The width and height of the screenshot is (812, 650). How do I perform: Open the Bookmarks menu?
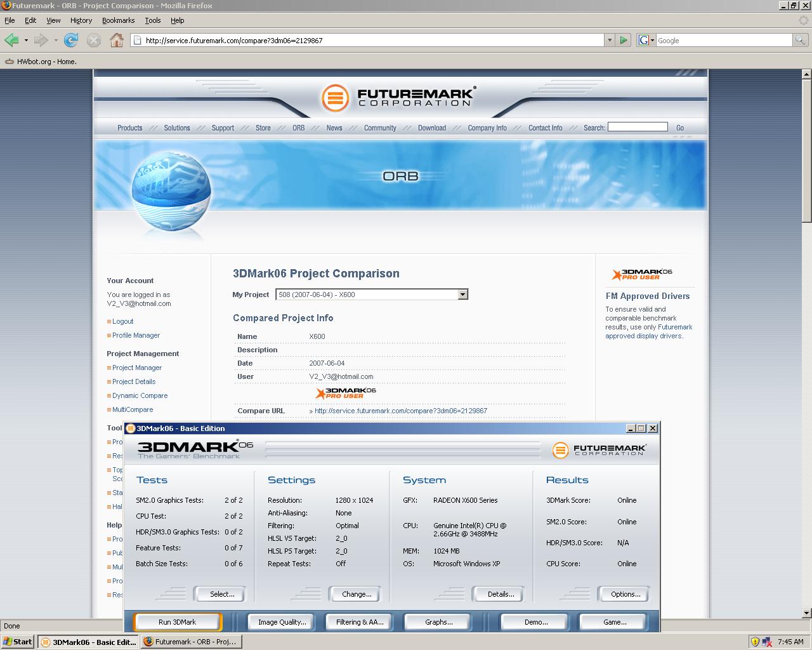coord(118,20)
